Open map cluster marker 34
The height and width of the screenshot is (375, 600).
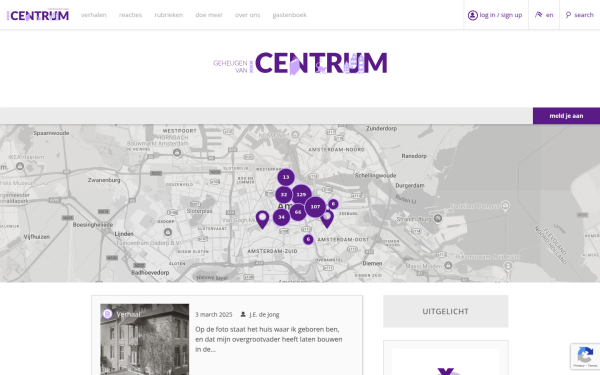coord(281,217)
